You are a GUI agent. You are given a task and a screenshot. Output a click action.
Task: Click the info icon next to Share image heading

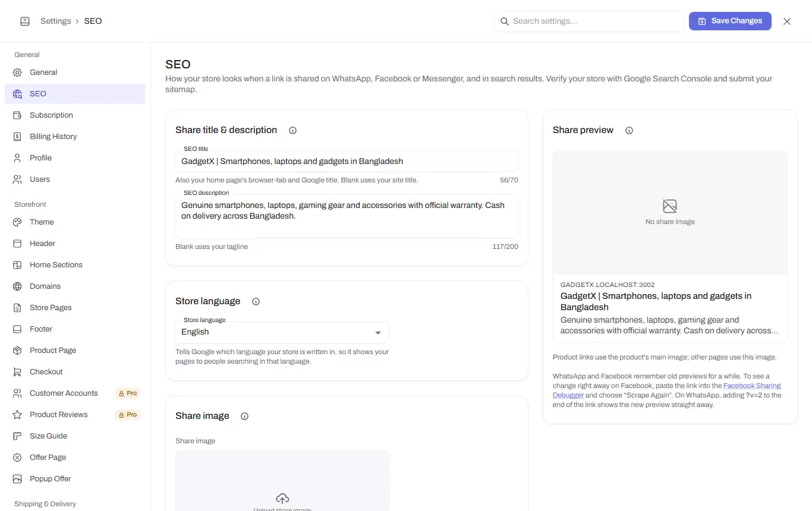[x=244, y=416]
